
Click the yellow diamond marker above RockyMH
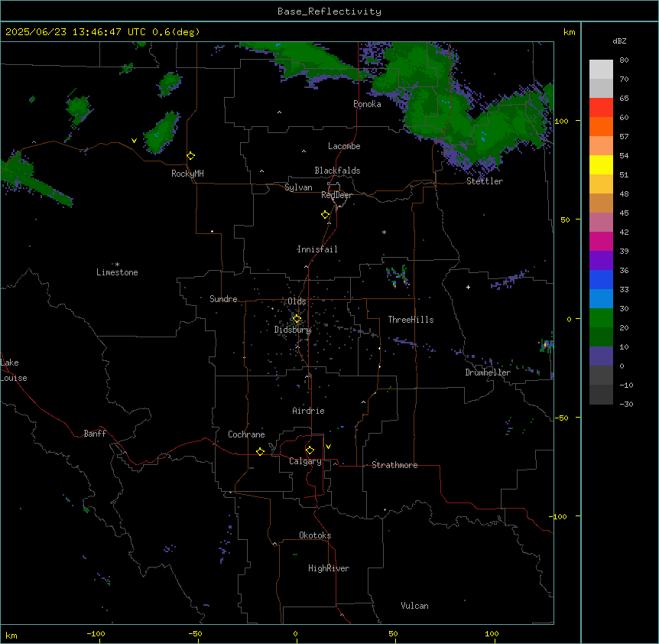coord(190,156)
